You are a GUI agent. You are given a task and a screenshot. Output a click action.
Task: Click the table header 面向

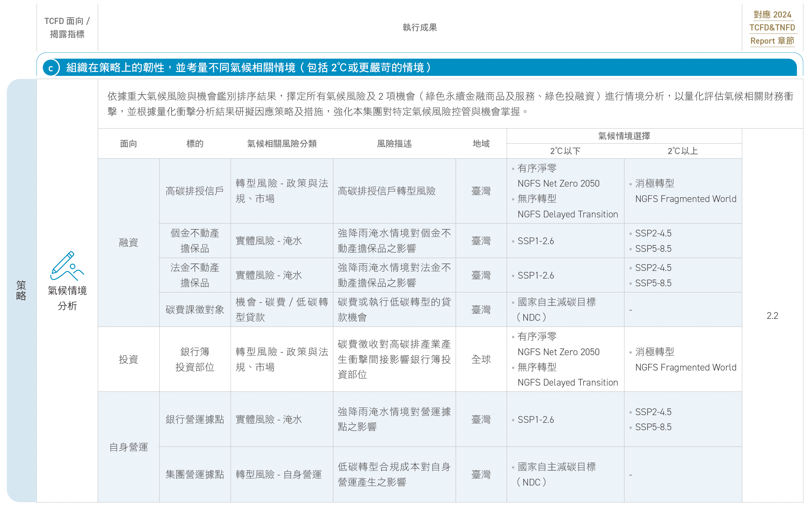(129, 144)
